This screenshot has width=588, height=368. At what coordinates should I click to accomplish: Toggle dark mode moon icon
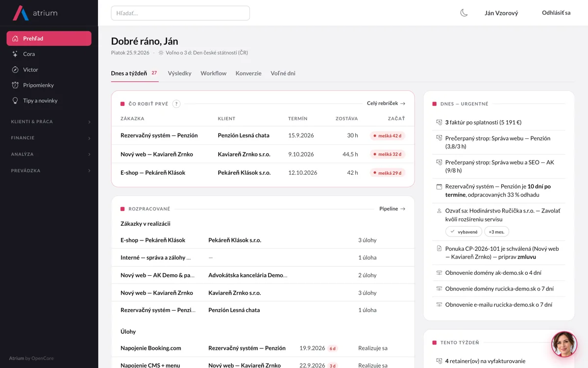tap(464, 13)
